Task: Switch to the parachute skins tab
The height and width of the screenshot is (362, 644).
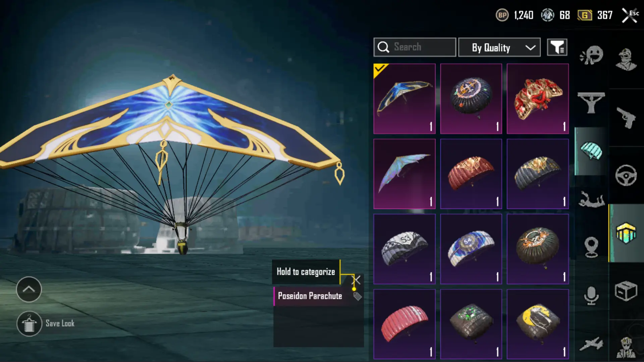Action: 591,151
